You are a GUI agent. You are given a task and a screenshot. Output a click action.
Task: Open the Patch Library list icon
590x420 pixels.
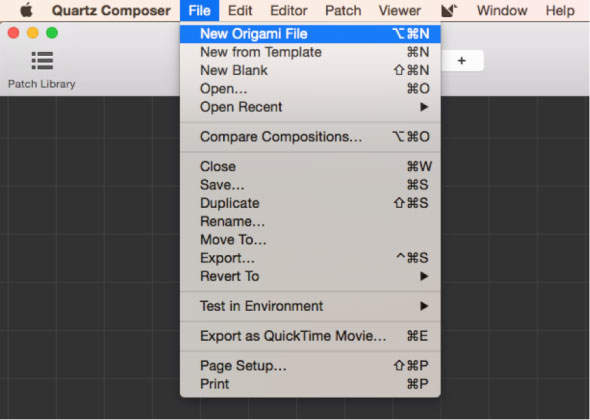42,61
